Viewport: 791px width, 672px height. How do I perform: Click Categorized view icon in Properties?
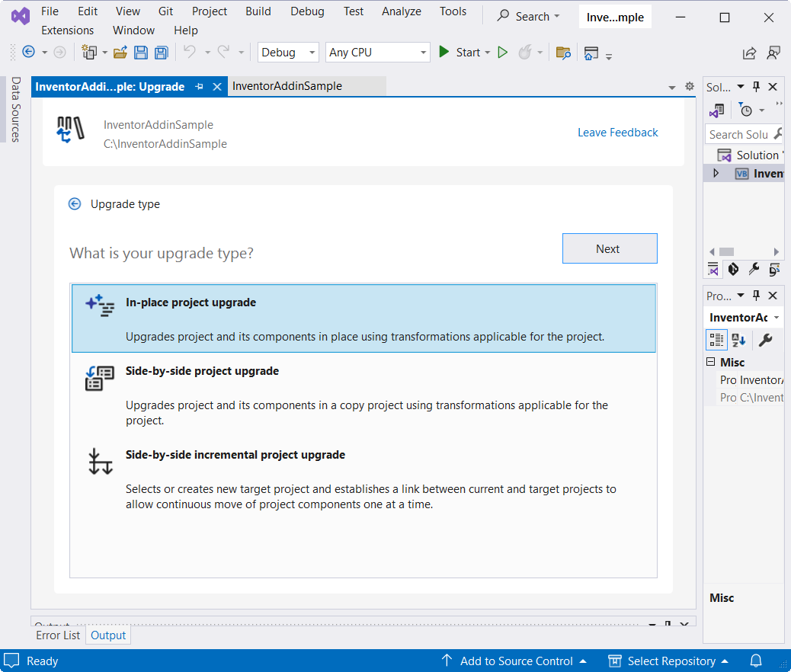pyautogui.click(x=716, y=340)
